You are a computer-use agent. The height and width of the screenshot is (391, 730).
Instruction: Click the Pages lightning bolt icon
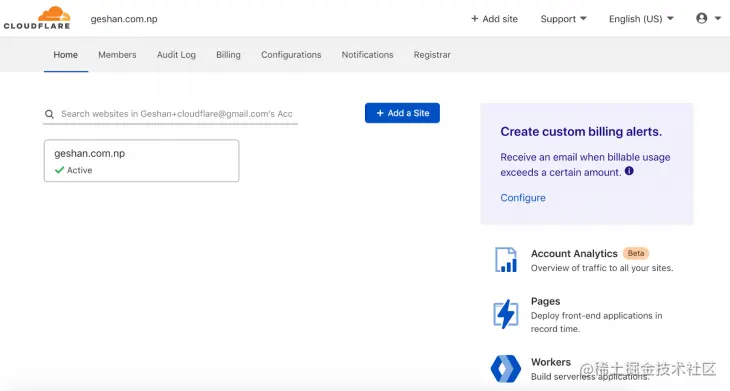[506, 314]
